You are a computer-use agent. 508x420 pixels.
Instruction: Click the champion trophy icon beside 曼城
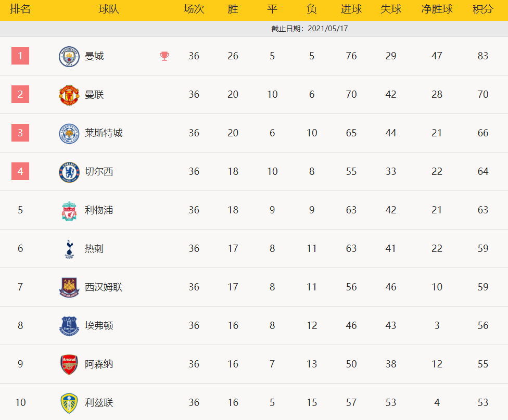click(x=164, y=56)
